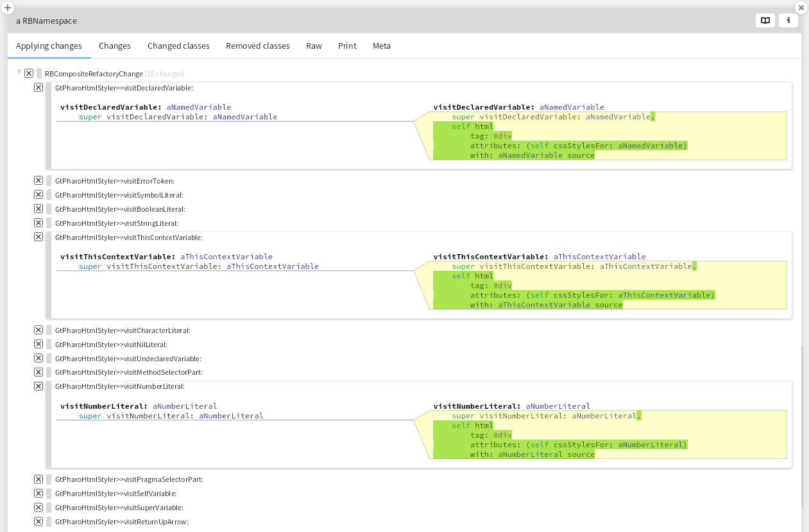Open the Raw tab
Screen dimensions: 809x532
pos(314,46)
